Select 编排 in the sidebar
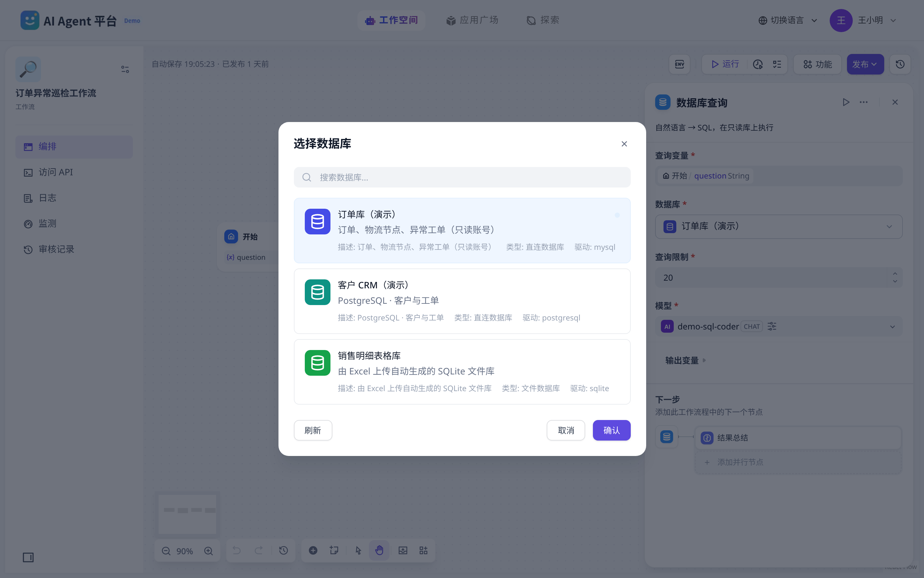Screen dimensions: 924x578 click(74, 147)
